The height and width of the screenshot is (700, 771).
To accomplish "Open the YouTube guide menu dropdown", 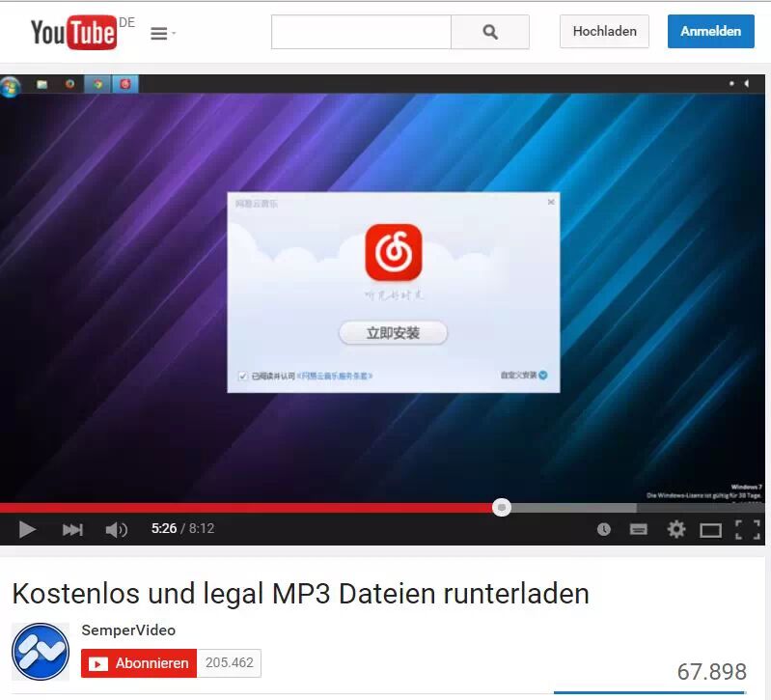I will [163, 34].
